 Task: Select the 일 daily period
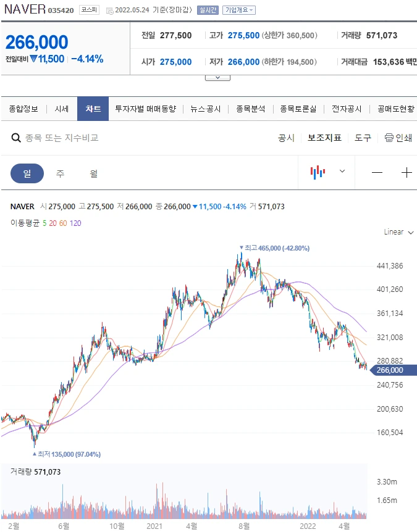27,173
